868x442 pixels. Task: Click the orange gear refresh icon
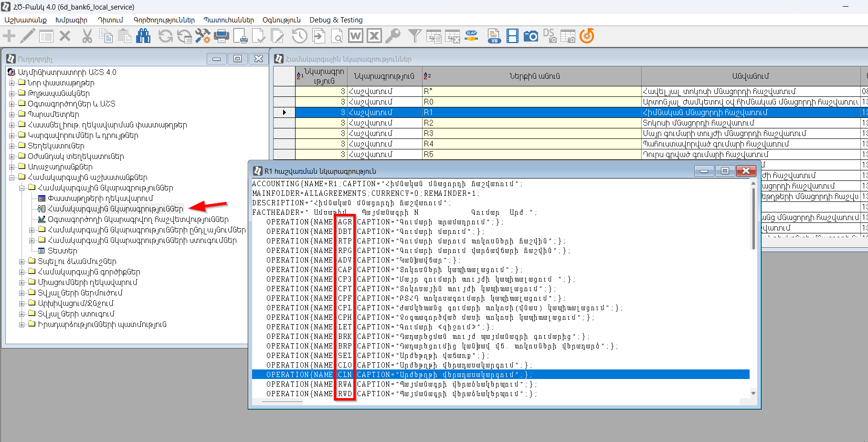click(x=587, y=36)
